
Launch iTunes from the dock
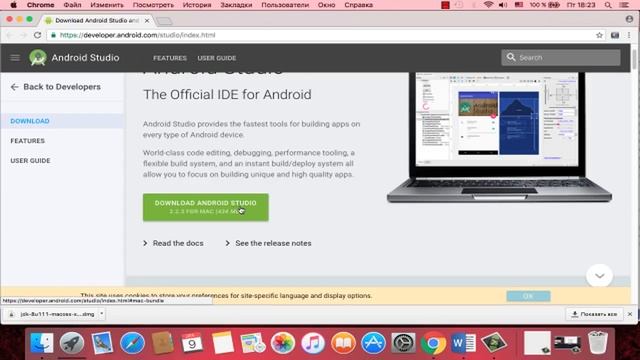313,342
